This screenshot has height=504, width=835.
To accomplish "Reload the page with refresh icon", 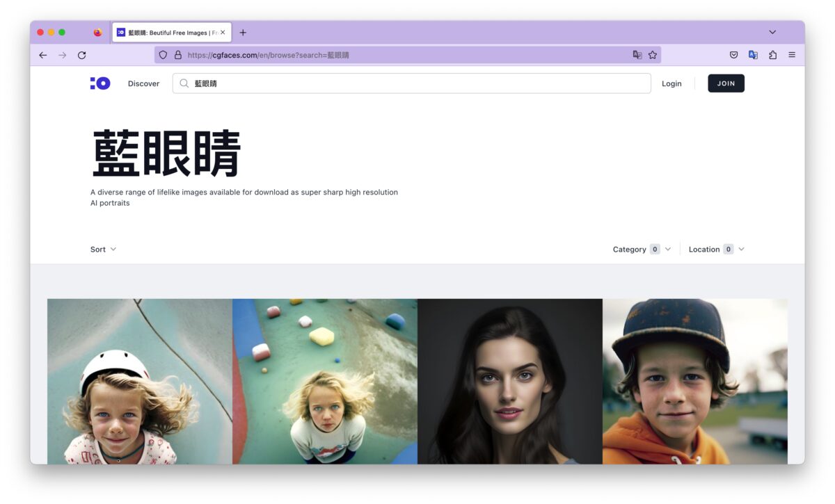I will tap(82, 55).
